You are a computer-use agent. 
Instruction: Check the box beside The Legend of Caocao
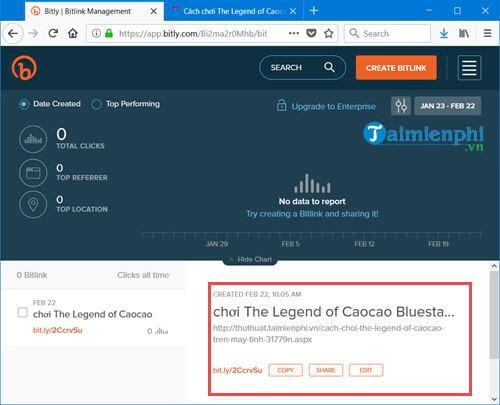(23, 313)
